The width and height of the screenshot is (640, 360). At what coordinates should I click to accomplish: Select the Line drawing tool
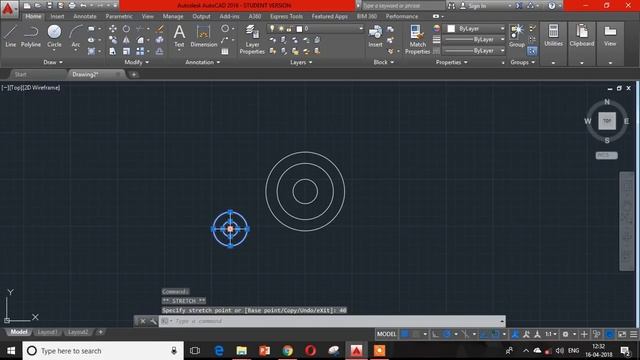[10, 36]
